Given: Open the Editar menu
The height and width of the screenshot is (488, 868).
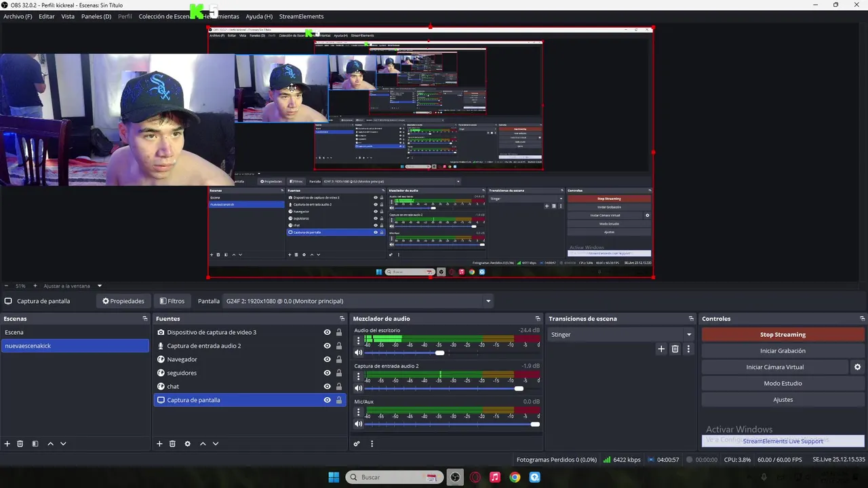Looking at the screenshot, I should coord(47,16).
